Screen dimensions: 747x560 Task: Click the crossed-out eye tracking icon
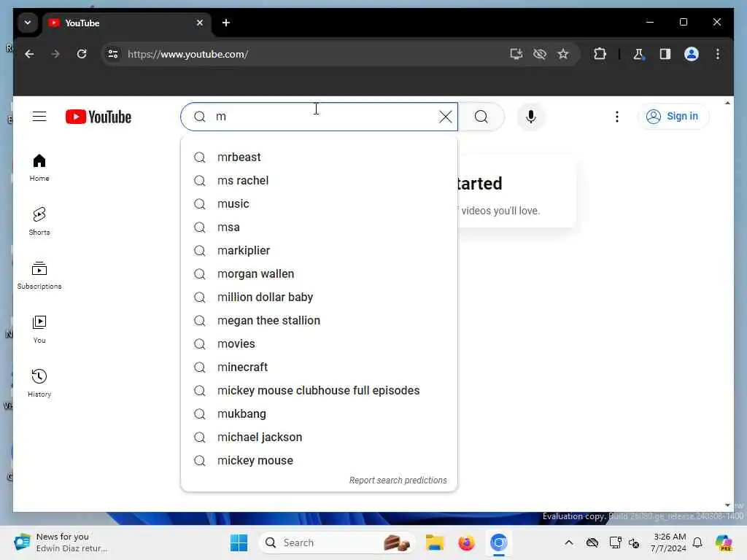point(540,54)
